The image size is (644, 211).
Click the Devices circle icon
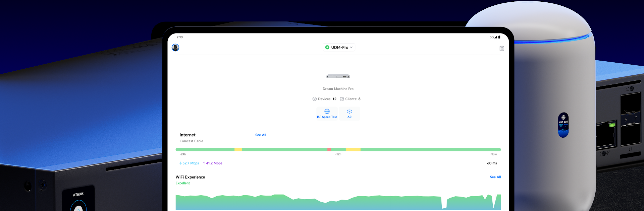(x=315, y=99)
